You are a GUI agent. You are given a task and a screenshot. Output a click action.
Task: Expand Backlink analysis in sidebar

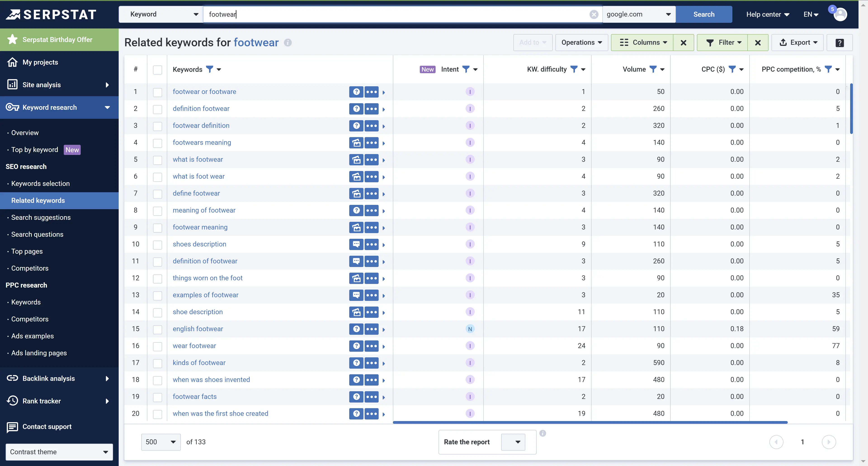pyautogui.click(x=59, y=378)
